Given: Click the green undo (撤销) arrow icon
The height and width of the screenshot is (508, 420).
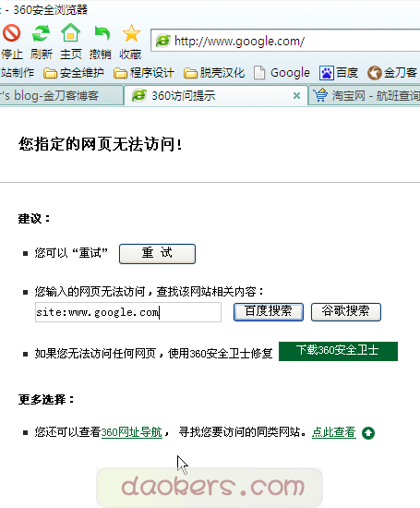Looking at the screenshot, I should 102,33.
